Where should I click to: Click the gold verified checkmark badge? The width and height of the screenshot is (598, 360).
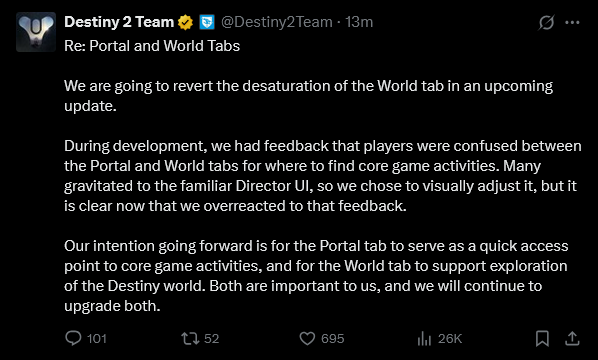185,22
